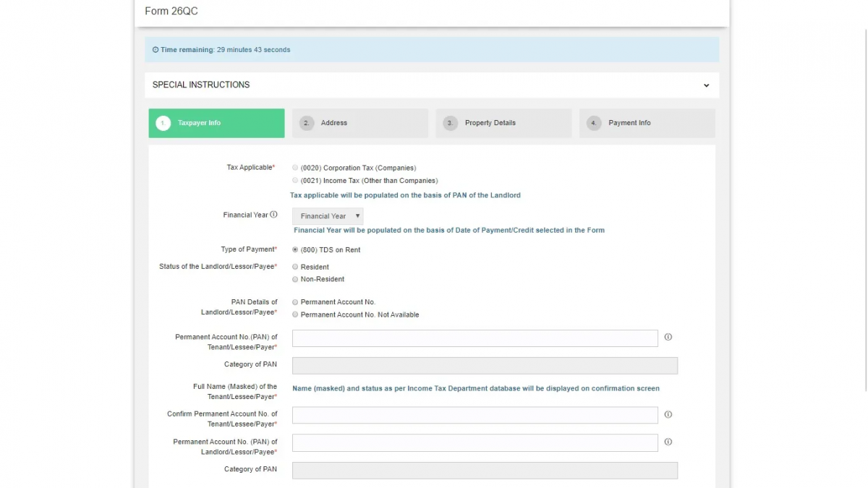Image resolution: width=868 pixels, height=488 pixels.
Task: Click the Property Details step button
Action: click(503, 123)
